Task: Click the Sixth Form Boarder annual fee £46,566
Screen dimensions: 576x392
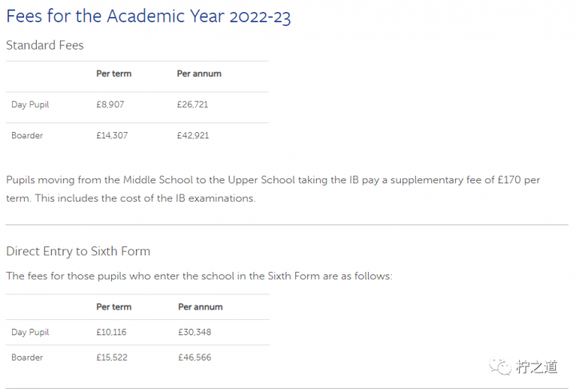Action: pyautogui.click(x=194, y=358)
